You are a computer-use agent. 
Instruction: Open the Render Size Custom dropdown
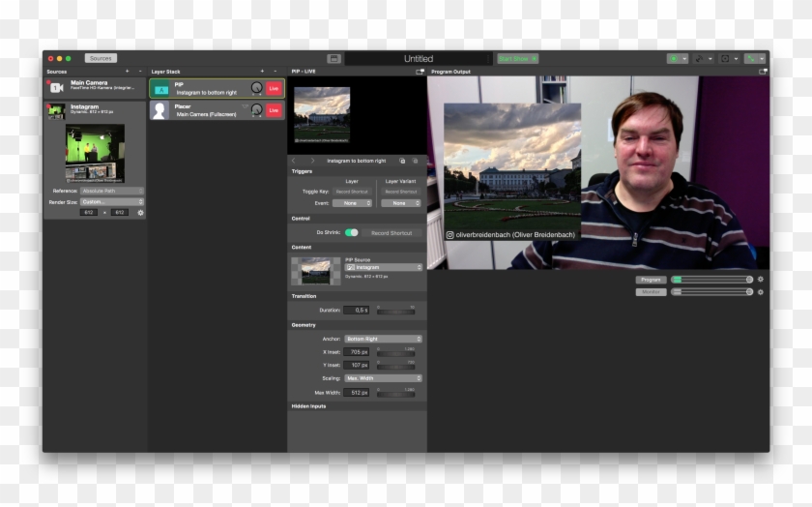[112, 201]
